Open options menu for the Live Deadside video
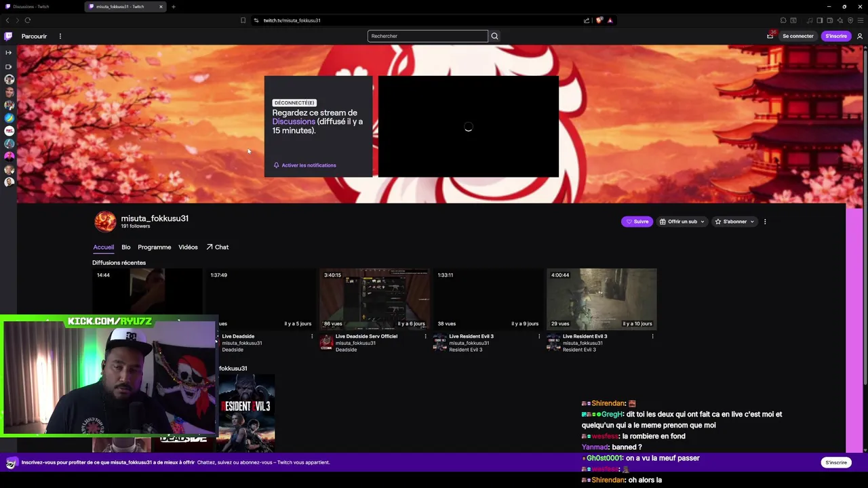The width and height of the screenshot is (868, 488). point(312,336)
